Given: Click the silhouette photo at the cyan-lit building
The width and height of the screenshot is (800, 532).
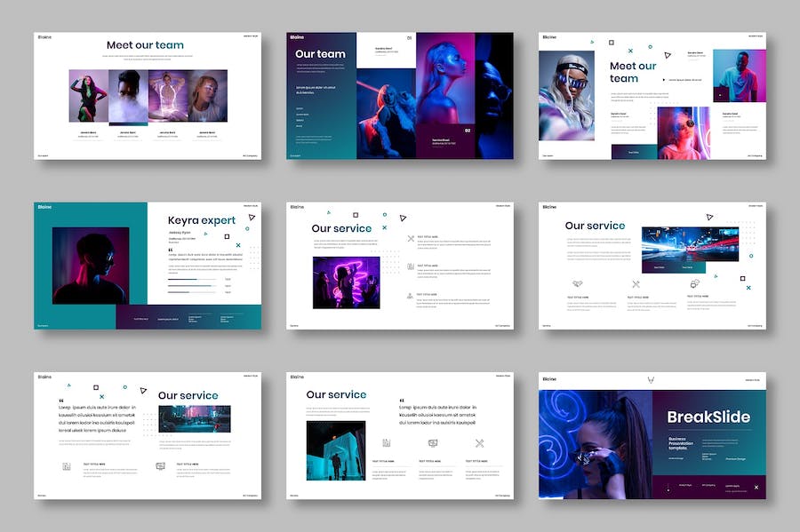Looking at the screenshot, I should tap(336, 450).
